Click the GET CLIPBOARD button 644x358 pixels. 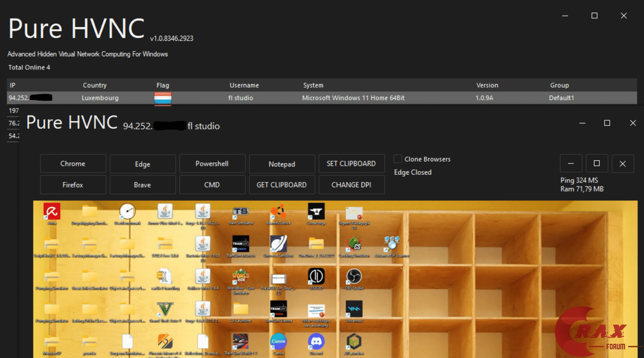pyautogui.click(x=282, y=185)
